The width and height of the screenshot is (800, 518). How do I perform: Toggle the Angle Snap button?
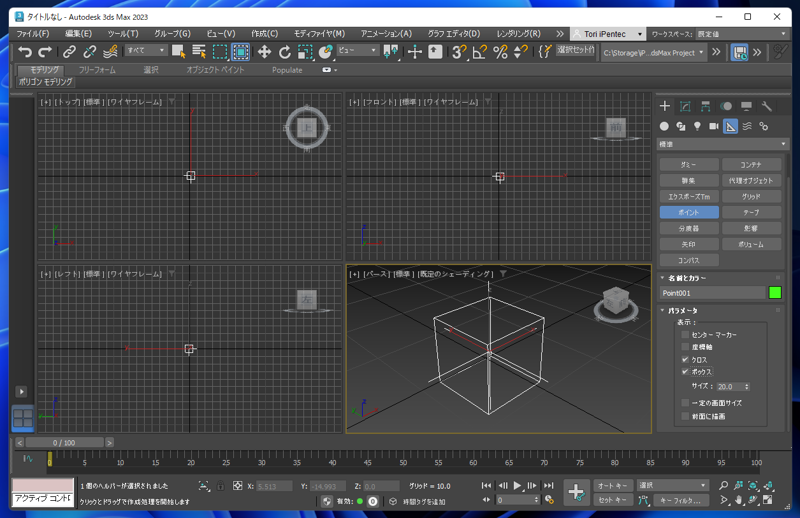click(480, 52)
